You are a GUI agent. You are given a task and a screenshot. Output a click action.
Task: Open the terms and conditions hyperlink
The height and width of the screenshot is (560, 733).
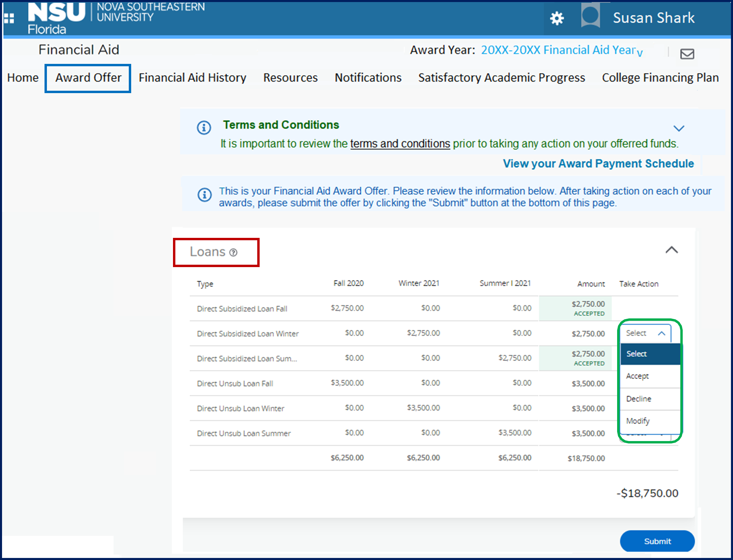(400, 144)
